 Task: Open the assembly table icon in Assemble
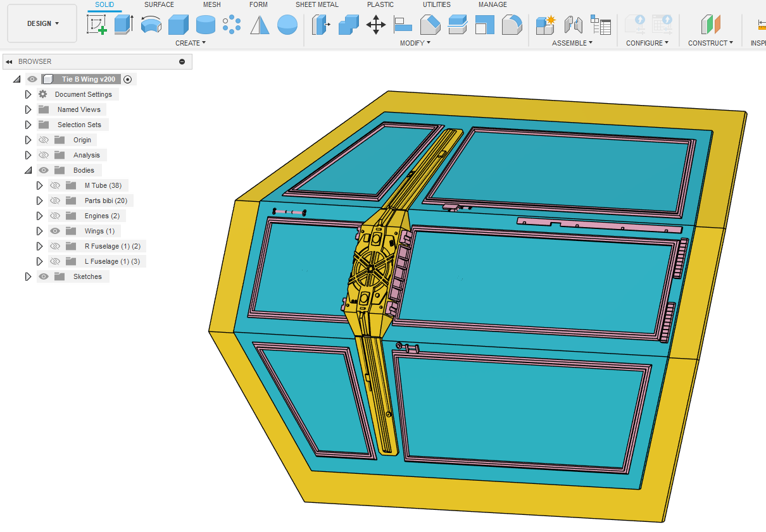point(601,25)
